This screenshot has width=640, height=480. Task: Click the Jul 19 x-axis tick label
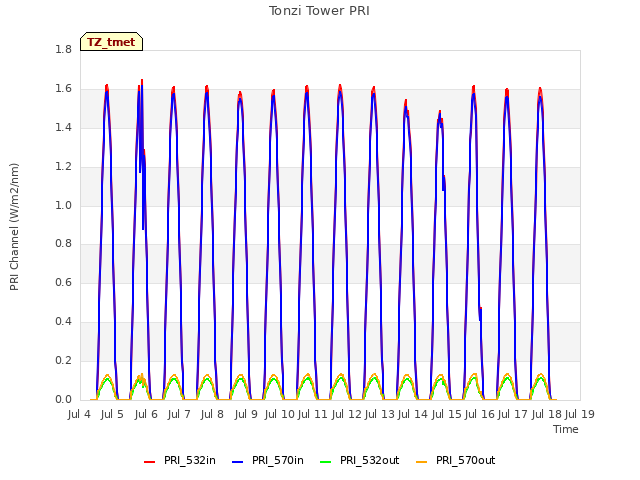(580, 414)
